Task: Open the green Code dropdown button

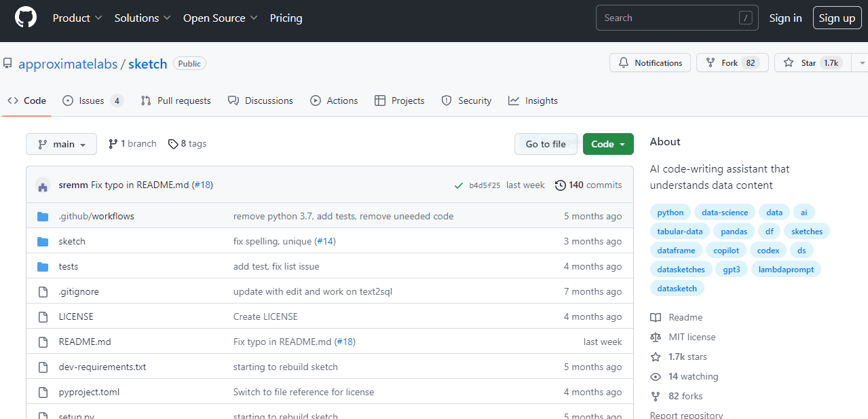Action: pyautogui.click(x=608, y=144)
